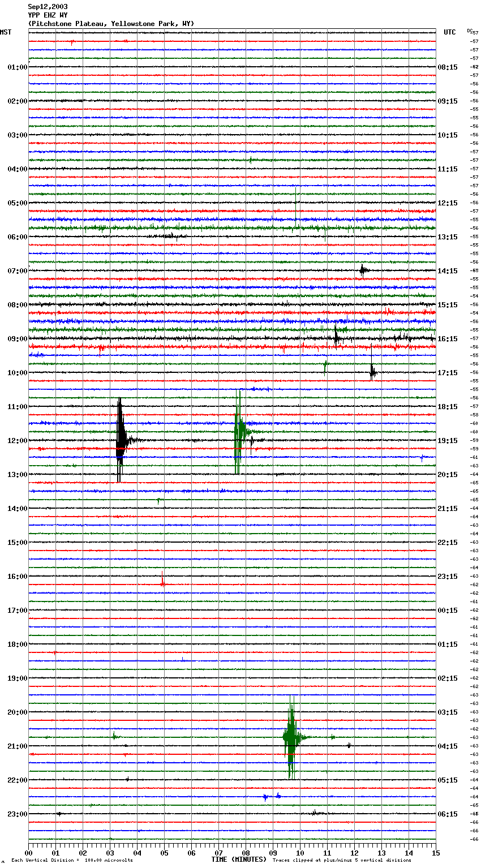Screen dimensions: 481x868
Task: Select the Pitchstone Plateau, Yellowstone Park location title
Action: tap(111, 24)
